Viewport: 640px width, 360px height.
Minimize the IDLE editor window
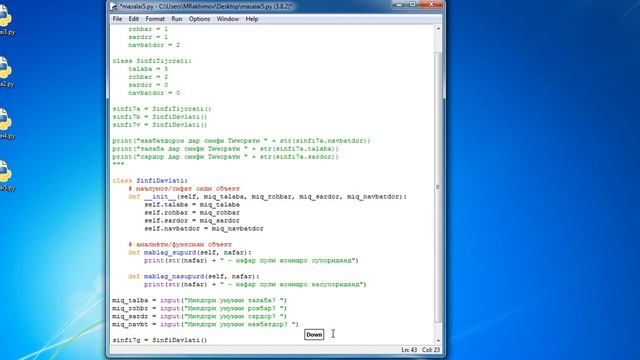point(399,4)
